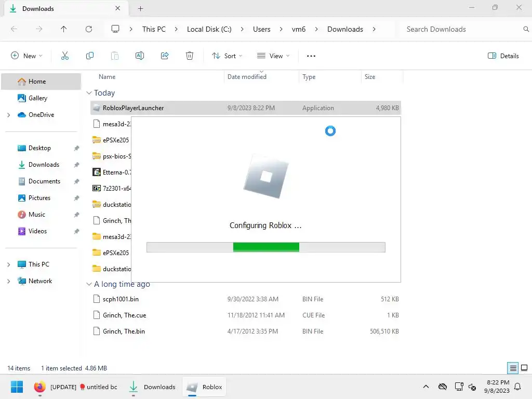
Task: Collapse the Today group
Action: coord(89,93)
